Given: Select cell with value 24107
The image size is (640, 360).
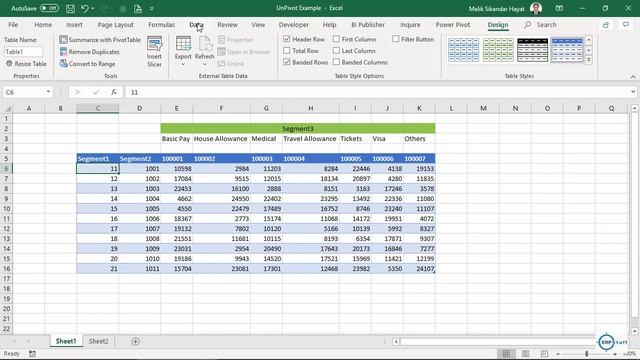Looking at the screenshot, I should click(x=419, y=269).
